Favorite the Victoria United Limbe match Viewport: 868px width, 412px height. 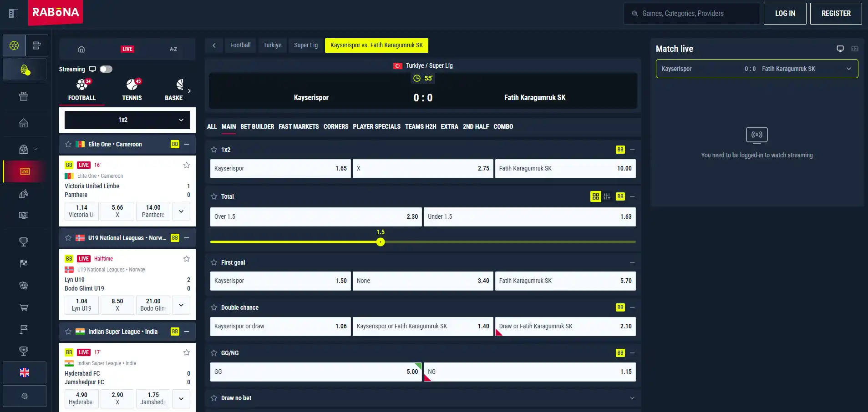[x=187, y=165]
